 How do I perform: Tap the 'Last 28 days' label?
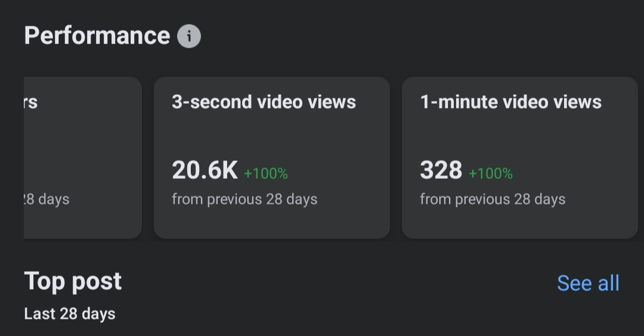[x=69, y=314]
